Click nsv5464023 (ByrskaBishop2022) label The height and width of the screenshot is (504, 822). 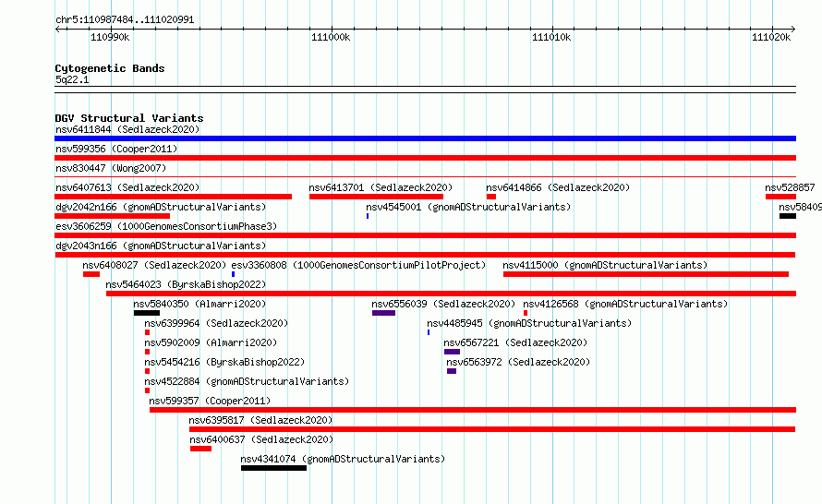(x=186, y=284)
